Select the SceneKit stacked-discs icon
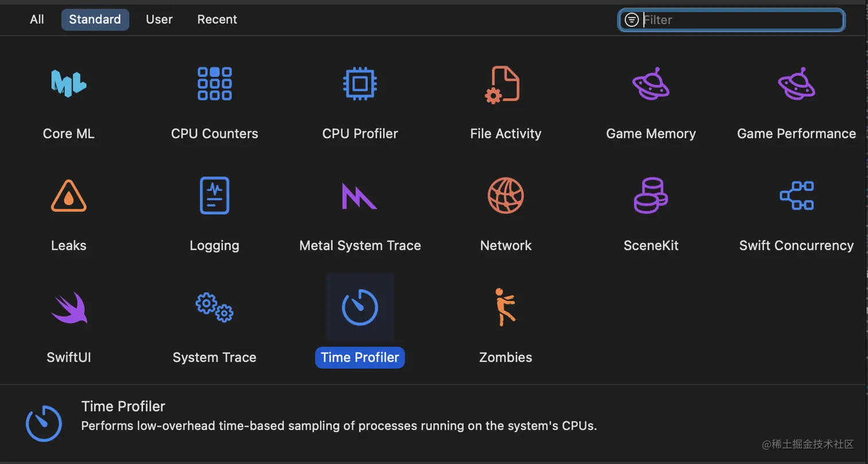Screen dimensions: 868x464 coord(650,195)
